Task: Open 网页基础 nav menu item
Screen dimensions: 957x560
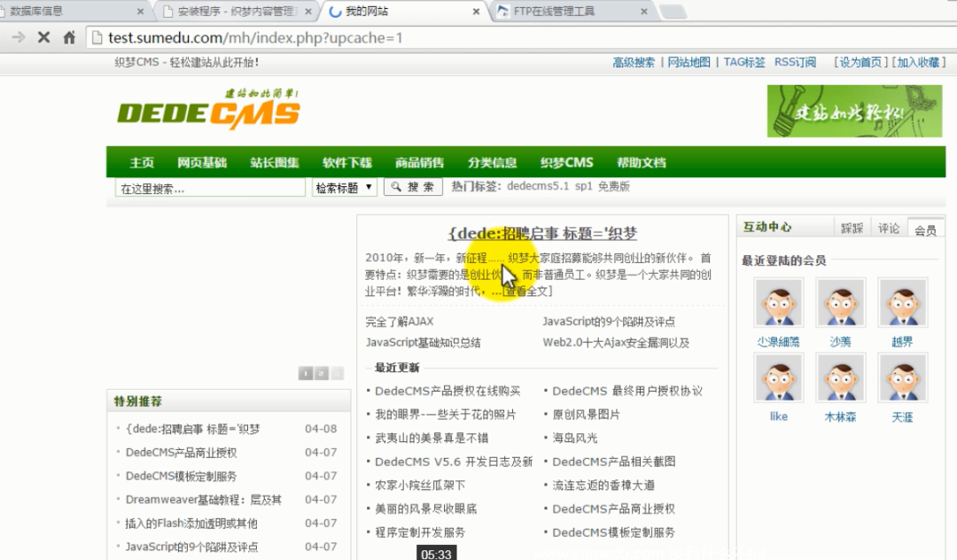Action: coord(202,162)
